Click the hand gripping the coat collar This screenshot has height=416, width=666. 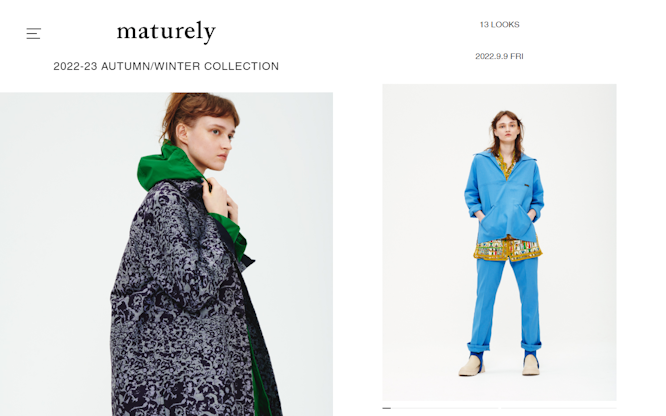point(219,198)
